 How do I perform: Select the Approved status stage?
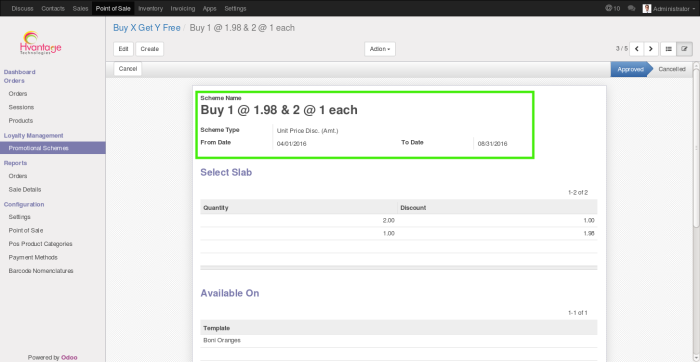click(630, 69)
